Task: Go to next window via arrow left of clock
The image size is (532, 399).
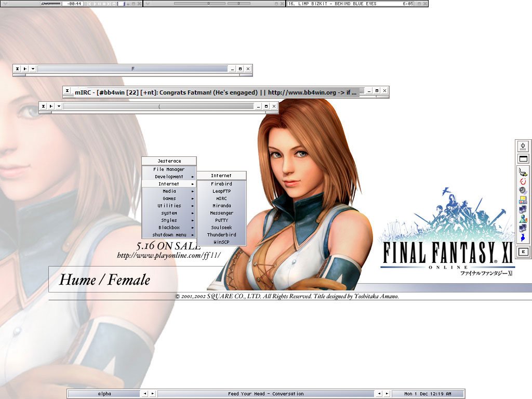Action: (x=387, y=394)
